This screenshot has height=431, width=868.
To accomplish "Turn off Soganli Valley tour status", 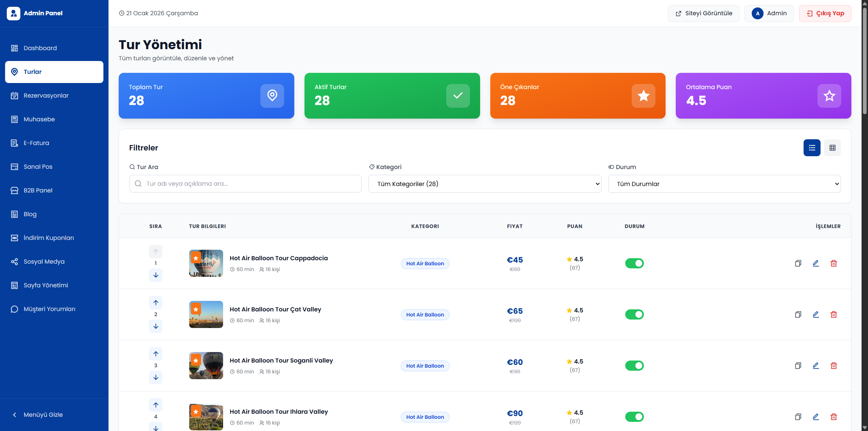I will click(x=634, y=366).
